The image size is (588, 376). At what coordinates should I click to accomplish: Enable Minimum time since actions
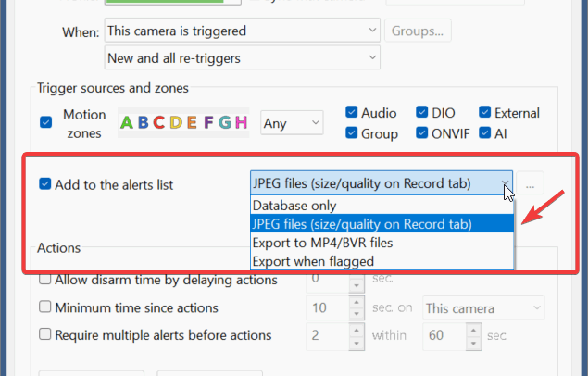(x=45, y=307)
